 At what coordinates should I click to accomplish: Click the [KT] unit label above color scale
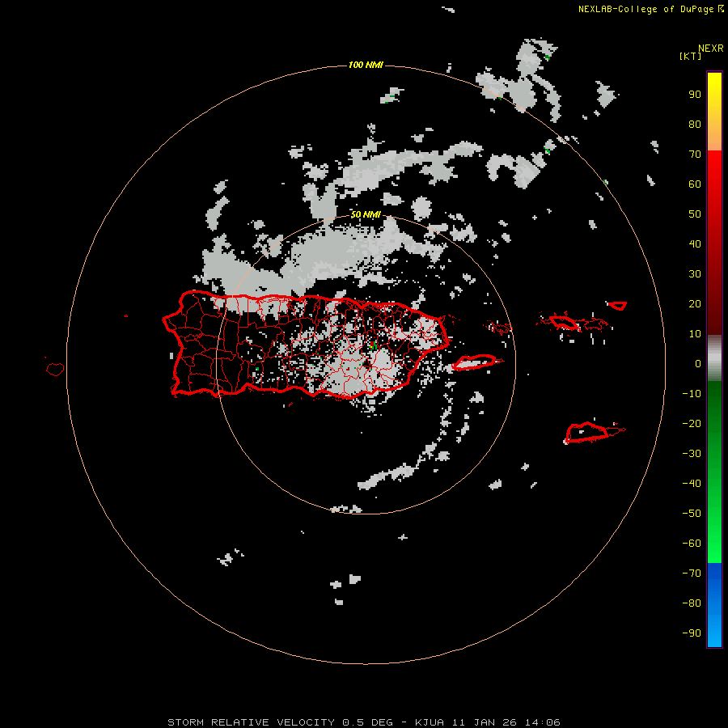[x=690, y=56]
